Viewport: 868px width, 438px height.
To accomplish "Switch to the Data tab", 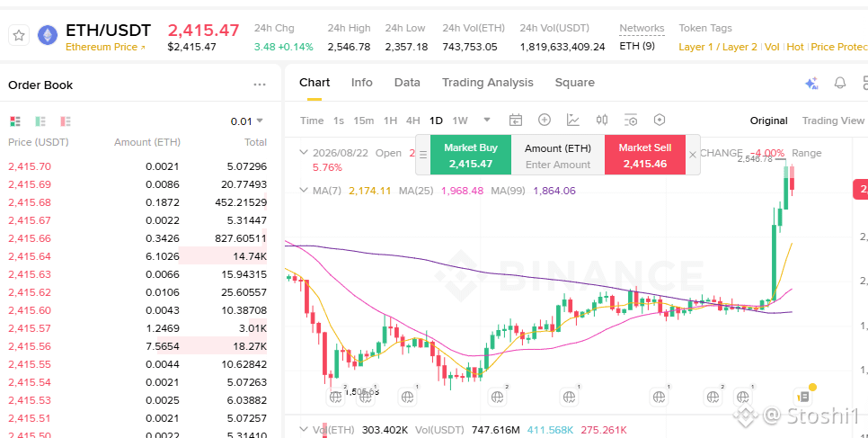I will click(407, 83).
